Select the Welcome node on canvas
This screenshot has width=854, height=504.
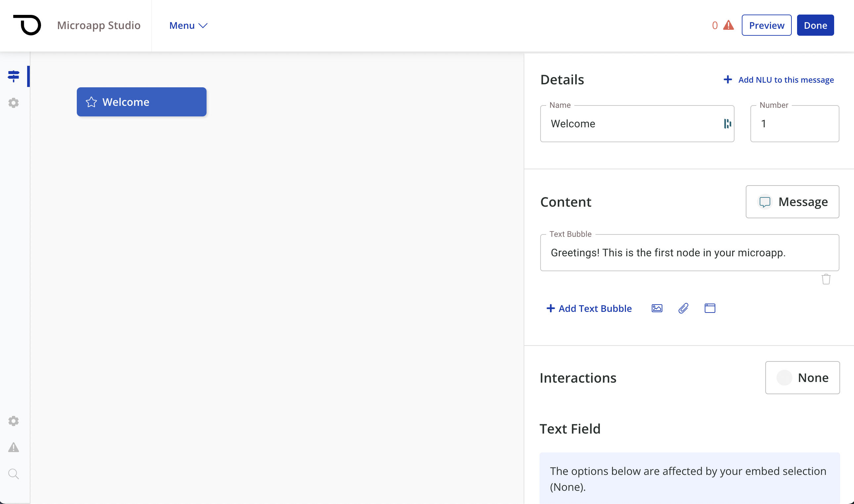[x=141, y=102]
